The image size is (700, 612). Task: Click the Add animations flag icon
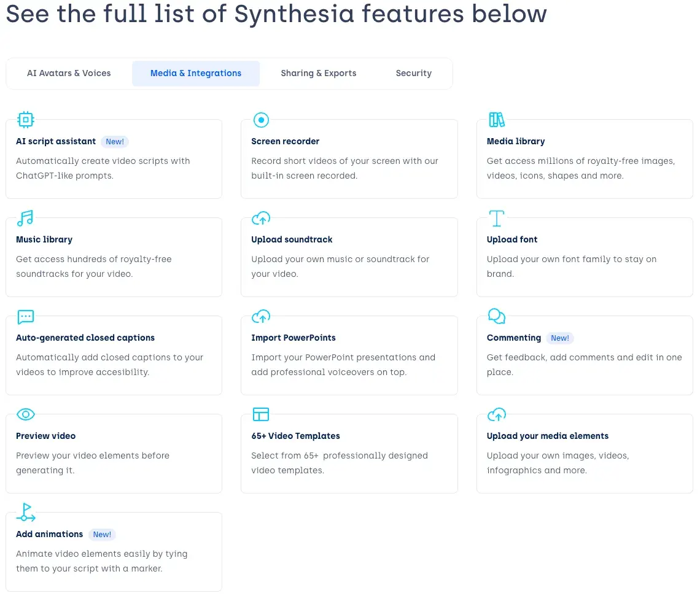coord(26,512)
